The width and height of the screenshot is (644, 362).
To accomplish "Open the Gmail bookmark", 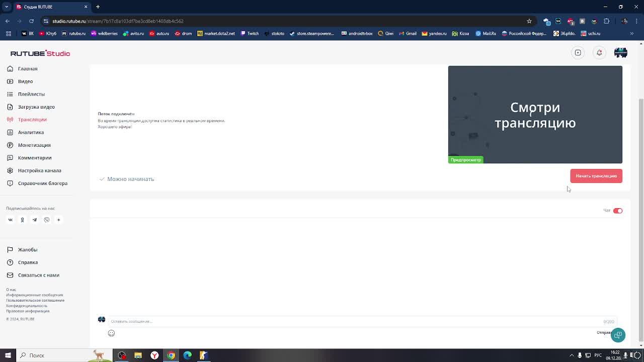I will (408, 34).
